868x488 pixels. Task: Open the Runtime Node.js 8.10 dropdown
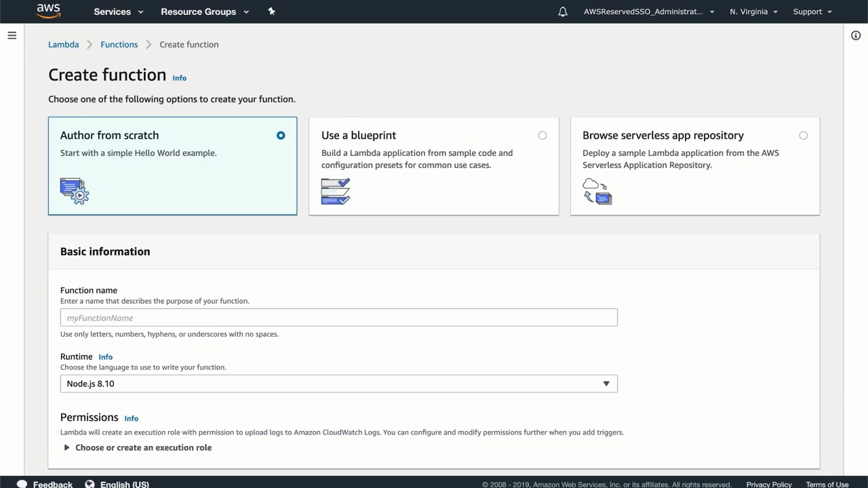[338, 384]
